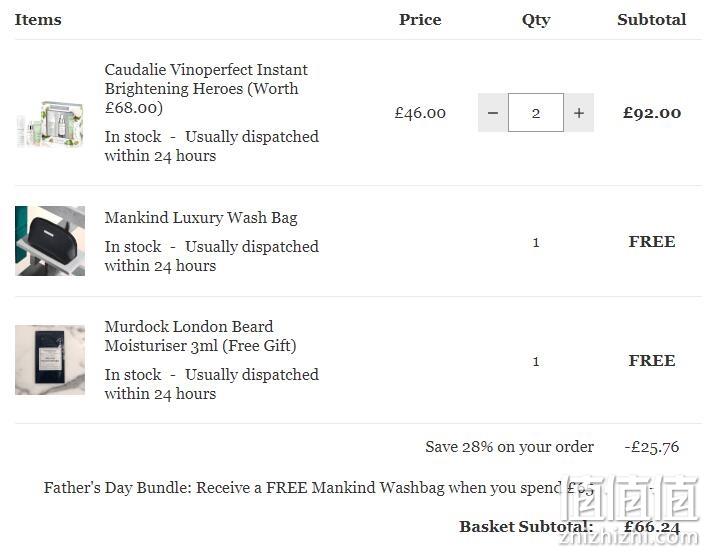Click the Basket Subtotal label
708x554 pixels.
point(526,527)
